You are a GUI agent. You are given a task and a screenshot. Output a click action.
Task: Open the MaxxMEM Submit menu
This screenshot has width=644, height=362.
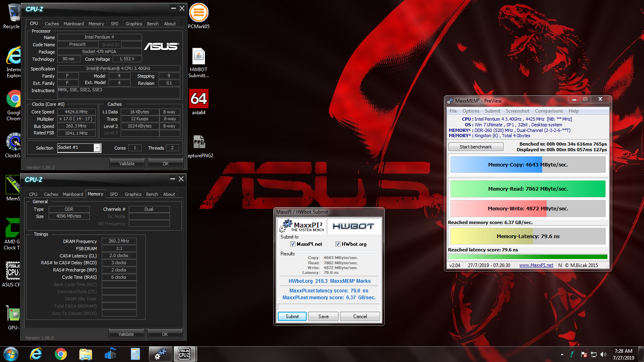[x=493, y=111]
